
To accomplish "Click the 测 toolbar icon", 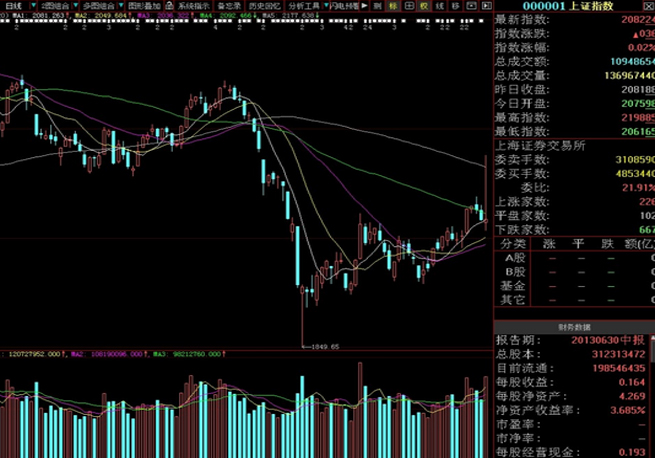I will tap(375, 6).
